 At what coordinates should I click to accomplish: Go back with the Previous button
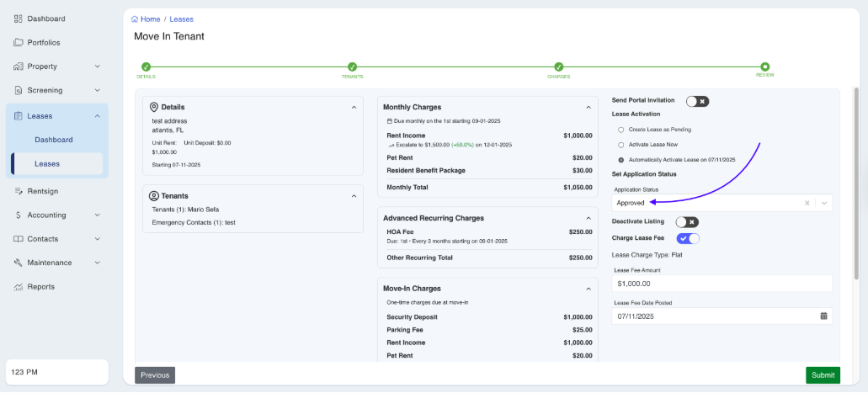pos(155,375)
